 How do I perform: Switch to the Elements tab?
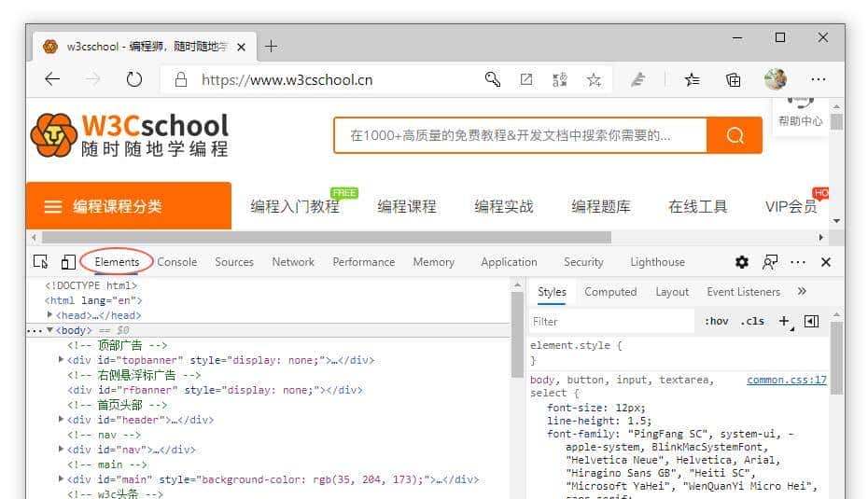(117, 262)
